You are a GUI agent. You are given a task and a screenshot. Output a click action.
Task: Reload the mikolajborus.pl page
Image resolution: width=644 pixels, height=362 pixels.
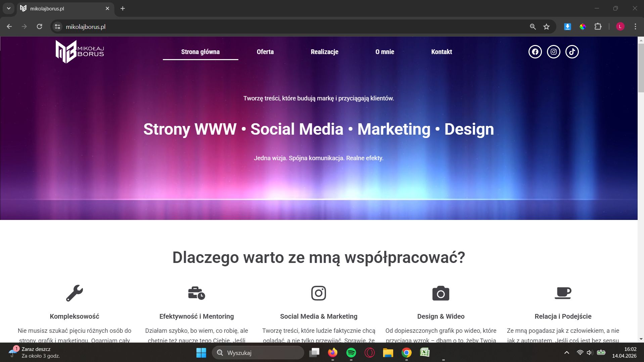(39, 27)
